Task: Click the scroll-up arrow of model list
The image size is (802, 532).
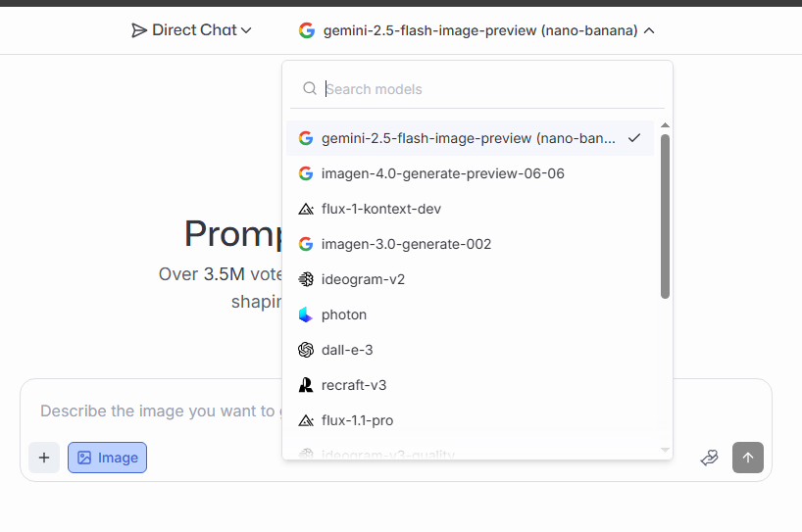Action: click(x=665, y=125)
